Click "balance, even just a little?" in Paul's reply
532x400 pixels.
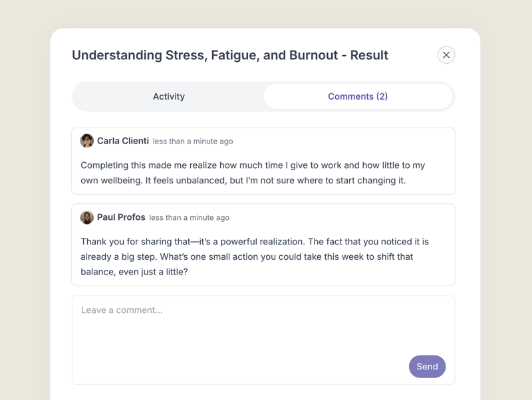click(134, 272)
